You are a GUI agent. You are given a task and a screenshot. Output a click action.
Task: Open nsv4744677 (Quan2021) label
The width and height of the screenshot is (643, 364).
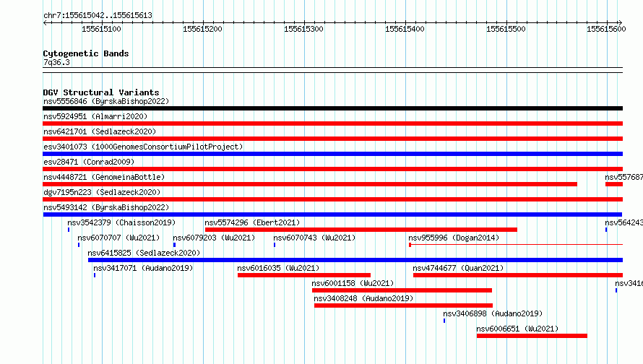[458, 268]
